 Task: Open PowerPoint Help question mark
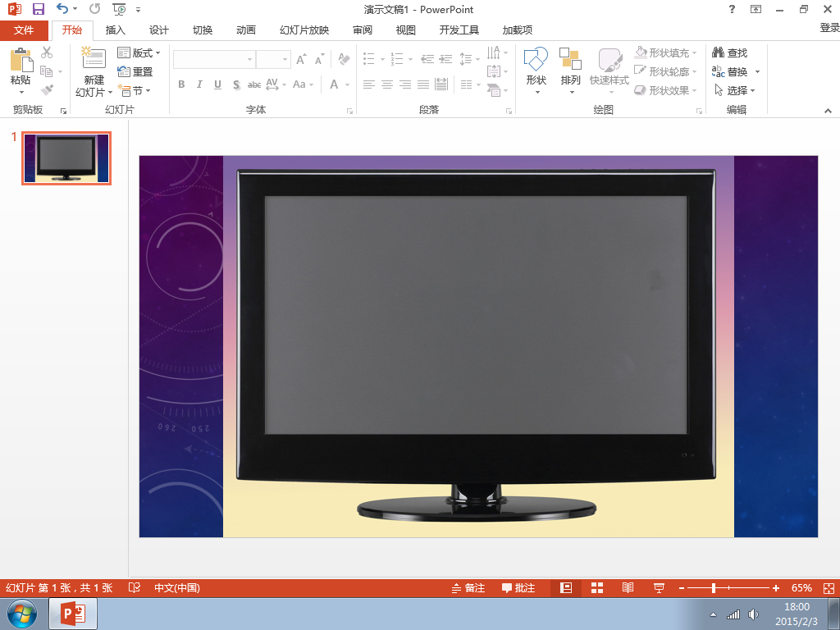point(732,9)
